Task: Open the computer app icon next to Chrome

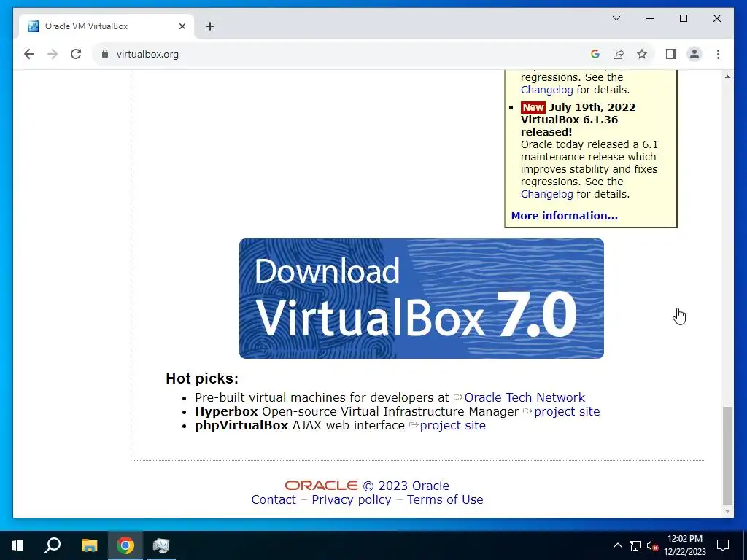Action: [x=161, y=545]
